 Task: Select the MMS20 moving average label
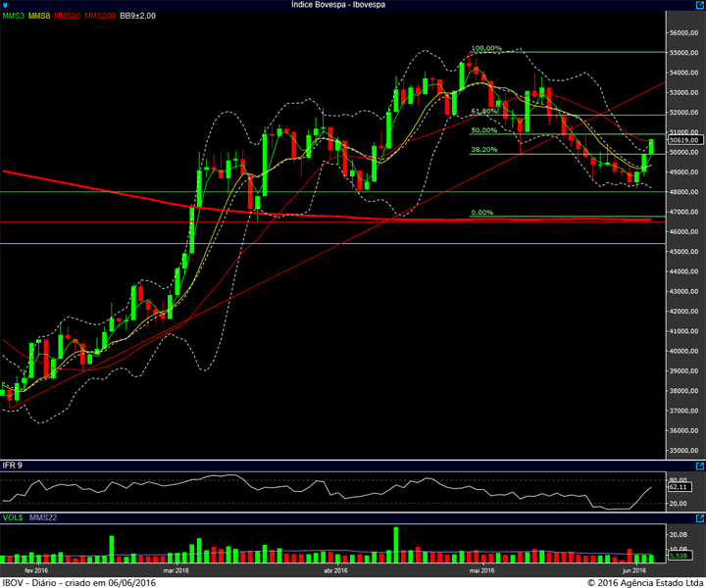[x=67, y=16]
